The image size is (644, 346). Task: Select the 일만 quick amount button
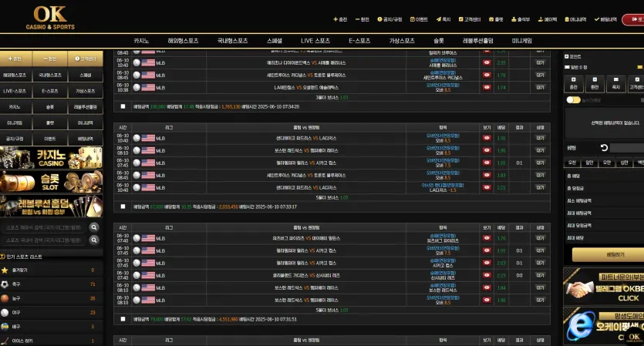click(x=589, y=163)
